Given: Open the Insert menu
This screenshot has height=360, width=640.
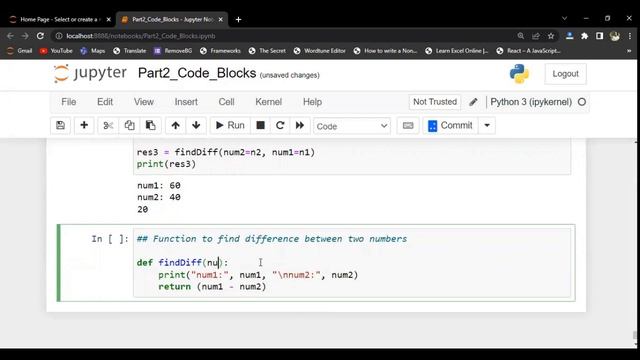Looking at the screenshot, I should coord(186,102).
